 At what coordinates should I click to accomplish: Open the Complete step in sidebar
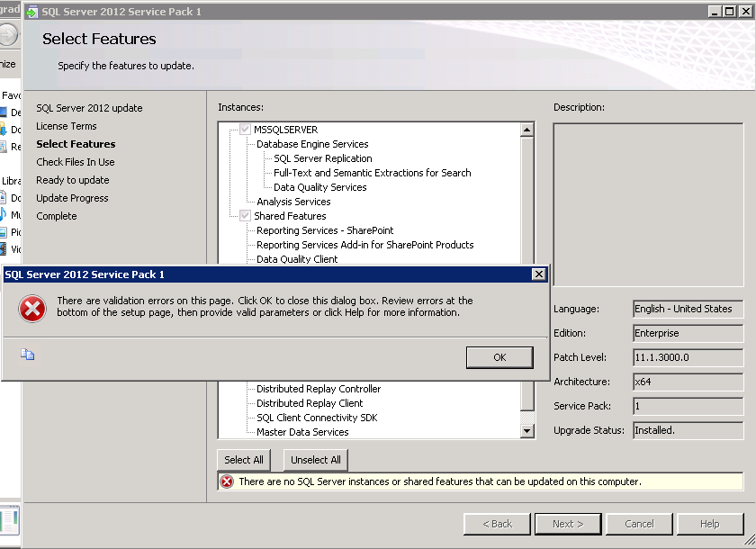(57, 216)
